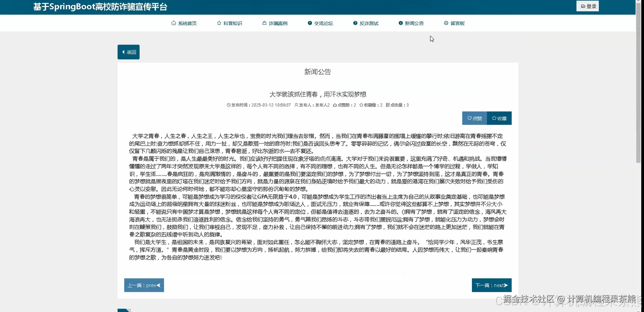Go to the next article via 下一篇
The width and height of the screenshot is (644, 312).
tap(492, 285)
